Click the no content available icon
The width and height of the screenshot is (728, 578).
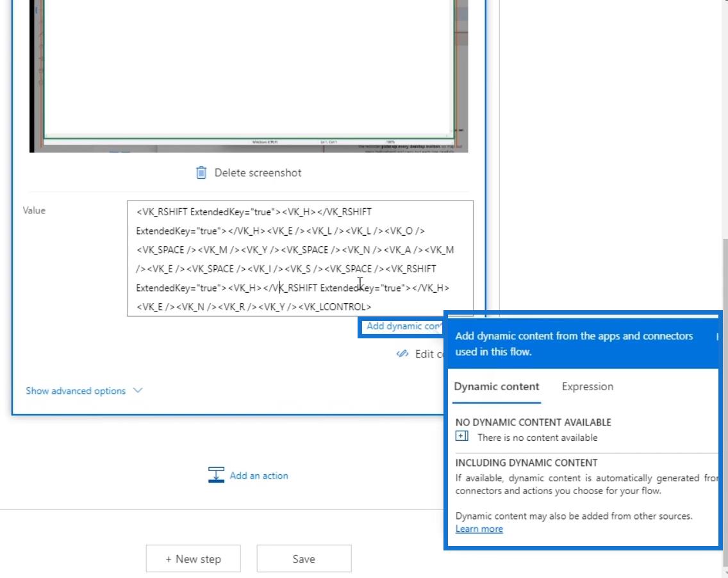pos(461,436)
